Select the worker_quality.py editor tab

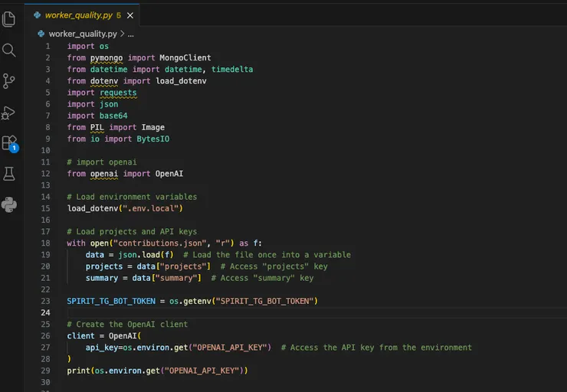point(78,15)
